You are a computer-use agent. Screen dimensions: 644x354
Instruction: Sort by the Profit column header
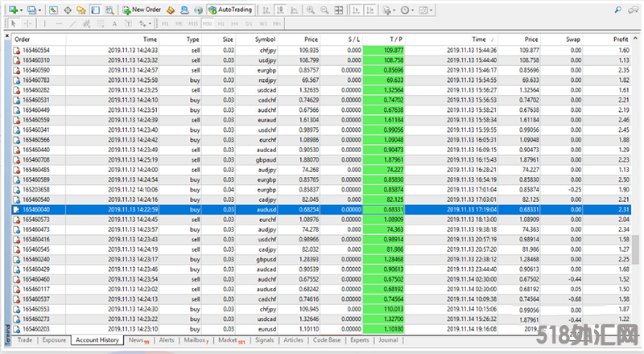(617, 39)
